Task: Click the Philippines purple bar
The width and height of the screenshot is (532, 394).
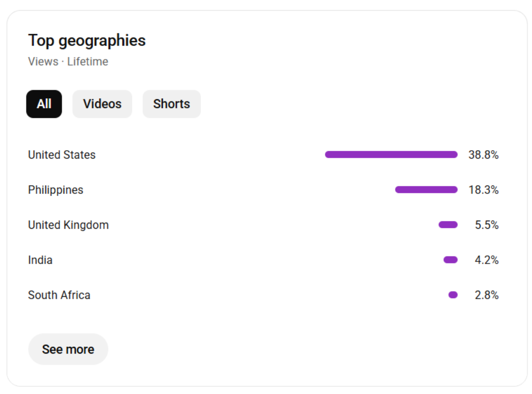Action: 426,190
